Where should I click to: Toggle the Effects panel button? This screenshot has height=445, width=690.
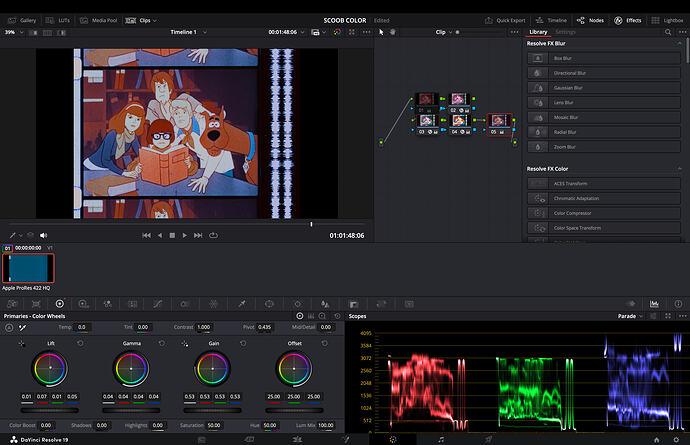point(627,20)
